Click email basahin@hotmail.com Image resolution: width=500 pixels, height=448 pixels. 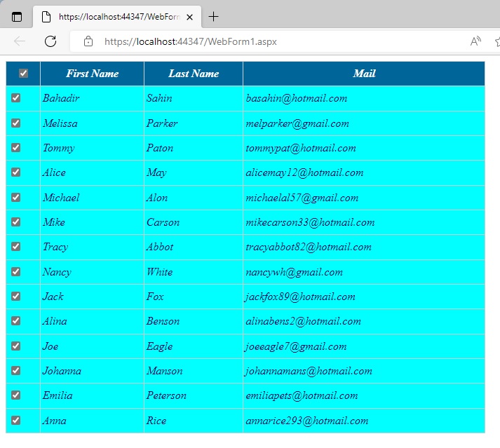[296, 99]
